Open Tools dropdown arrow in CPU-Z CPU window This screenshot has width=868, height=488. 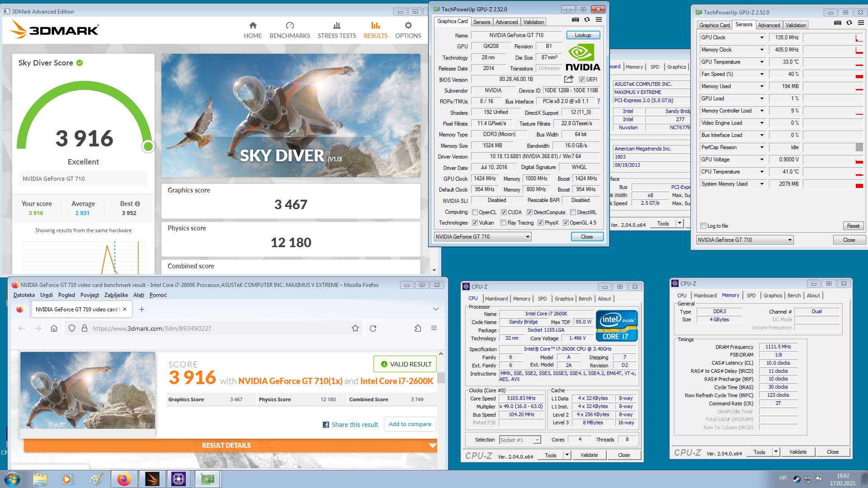click(567, 455)
